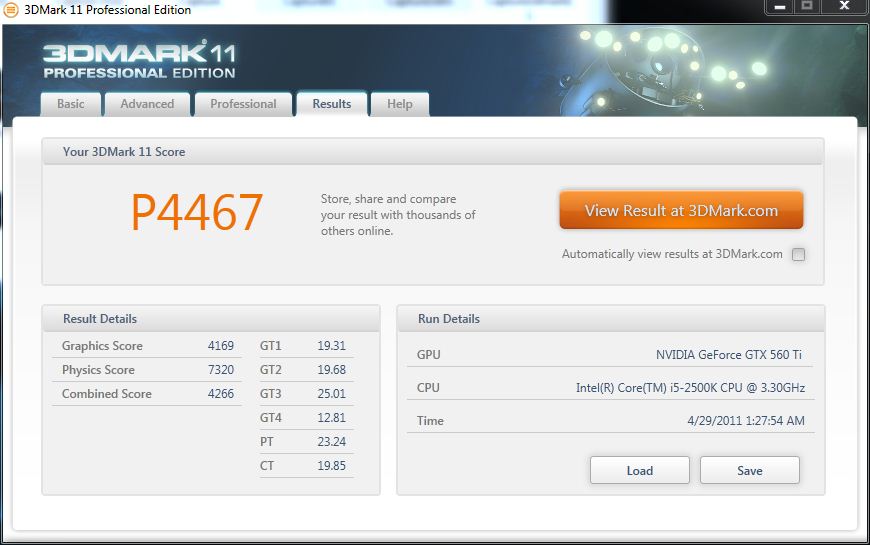Open the Advanced tab
The image size is (870, 545).
(x=147, y=104)
